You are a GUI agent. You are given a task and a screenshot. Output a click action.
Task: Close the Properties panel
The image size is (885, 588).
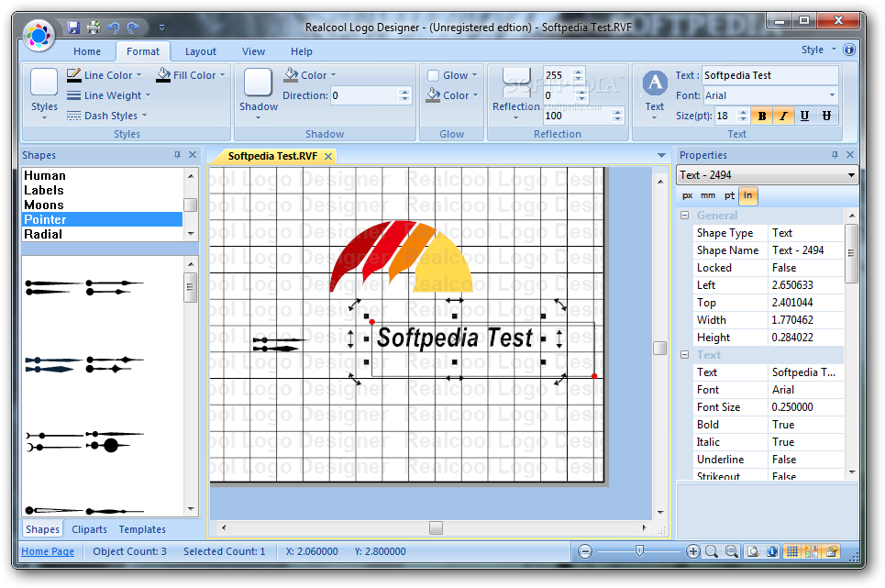point(850,155)
